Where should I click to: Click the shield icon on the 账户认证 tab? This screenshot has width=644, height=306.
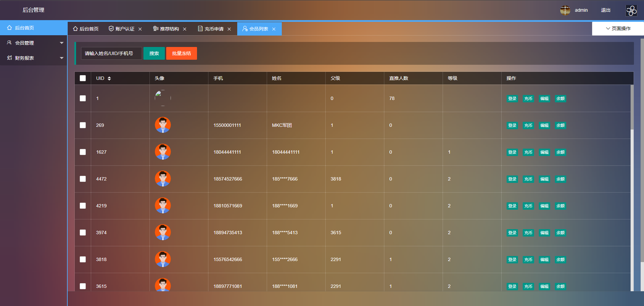[111, 29]
